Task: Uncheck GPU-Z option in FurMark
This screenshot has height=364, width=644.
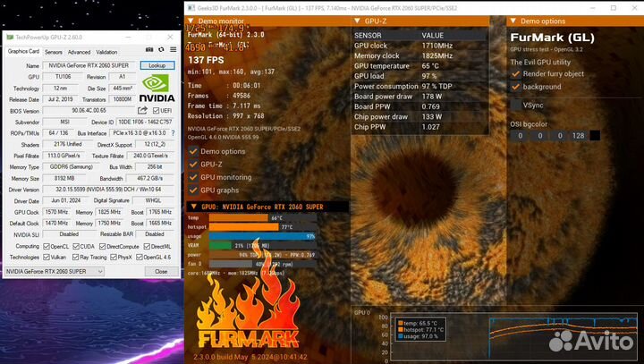Action: pos(193,165)
